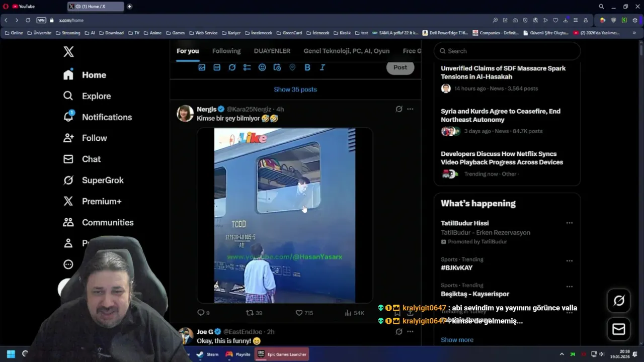Open Communities from the sidebar
Viewport: 644px width, 362px height.
point(98,222)
